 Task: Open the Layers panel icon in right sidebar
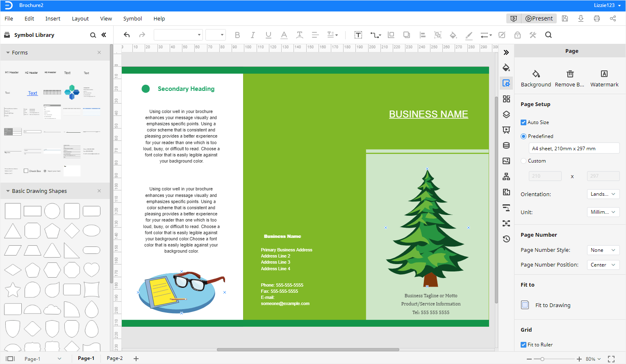(x=506, y=115)
